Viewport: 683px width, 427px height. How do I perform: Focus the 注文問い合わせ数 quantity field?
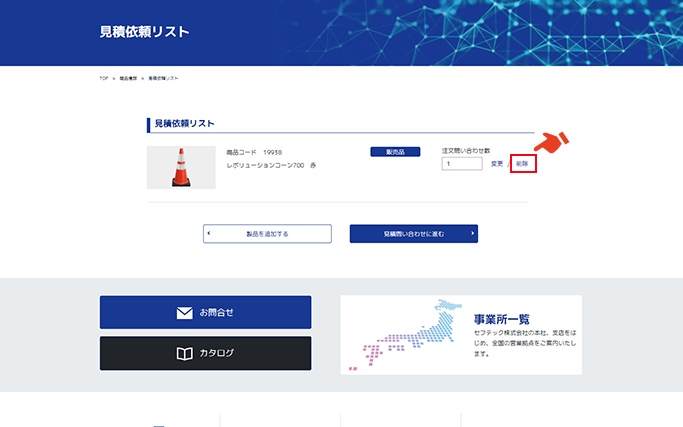(x=461, y=164)
